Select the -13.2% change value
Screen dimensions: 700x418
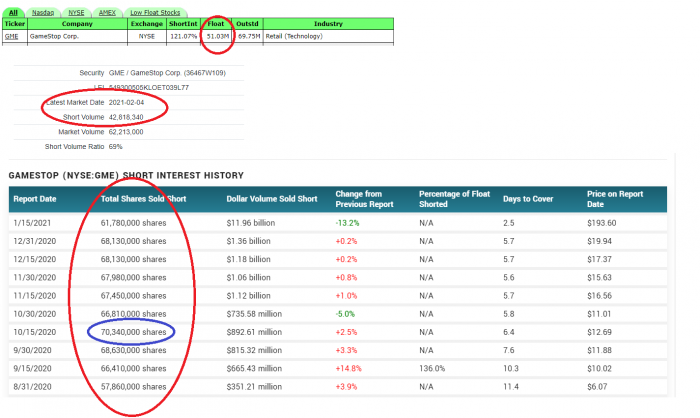[x=347, y=223]
